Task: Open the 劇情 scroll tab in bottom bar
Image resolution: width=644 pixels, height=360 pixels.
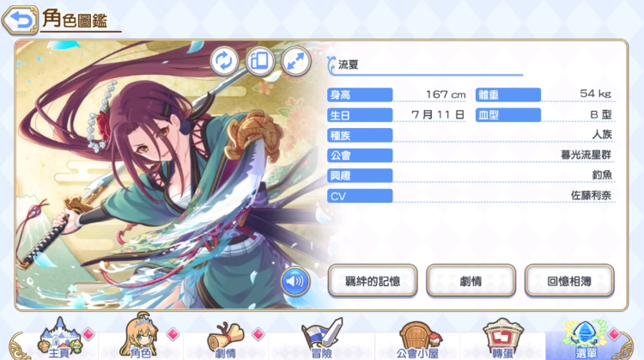Action: click(226, 339)
